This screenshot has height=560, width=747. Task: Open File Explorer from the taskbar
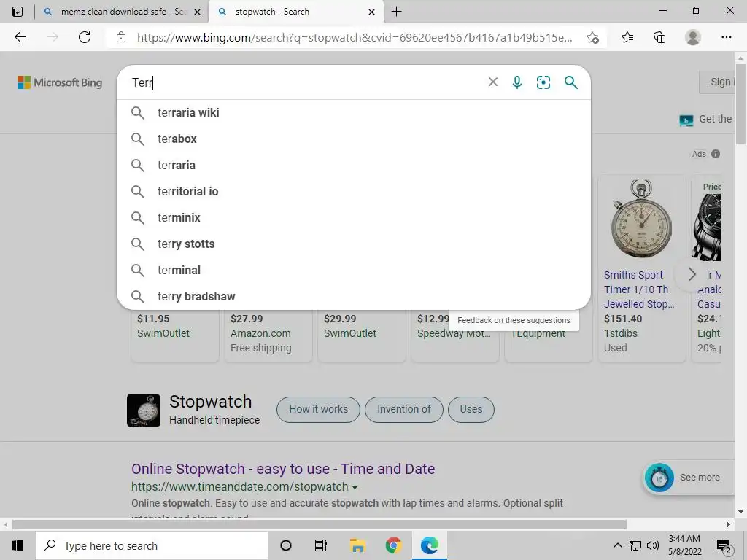[x=357, y=545]
